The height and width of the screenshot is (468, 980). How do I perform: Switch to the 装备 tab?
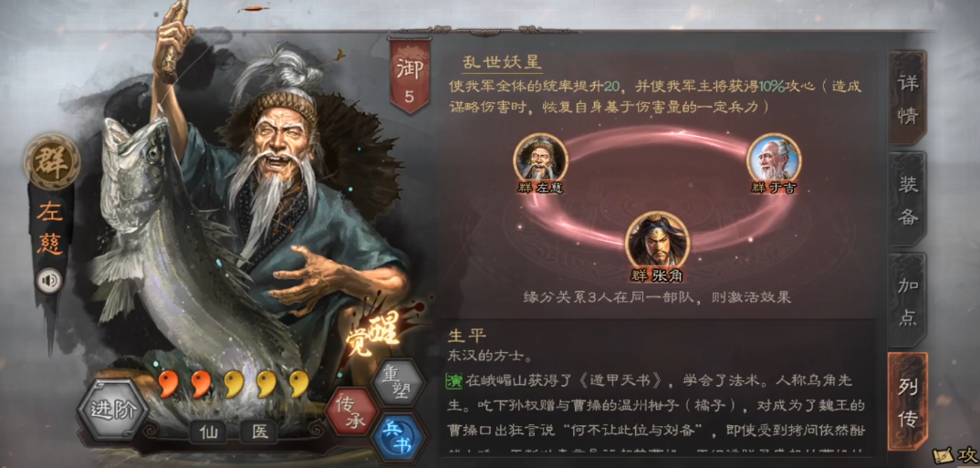coord(908,201)
